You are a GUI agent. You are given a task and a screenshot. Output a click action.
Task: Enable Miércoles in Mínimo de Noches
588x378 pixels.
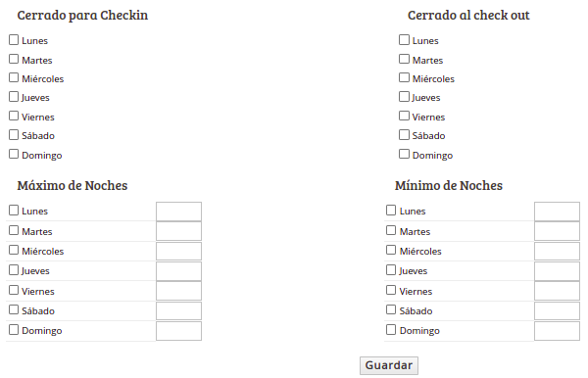point(391,250)
